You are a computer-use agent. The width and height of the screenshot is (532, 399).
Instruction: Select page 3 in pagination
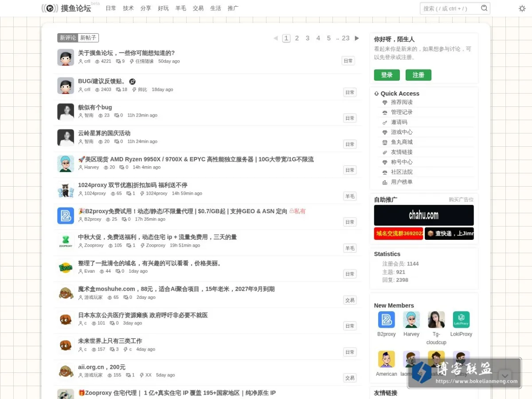(308, 38)
